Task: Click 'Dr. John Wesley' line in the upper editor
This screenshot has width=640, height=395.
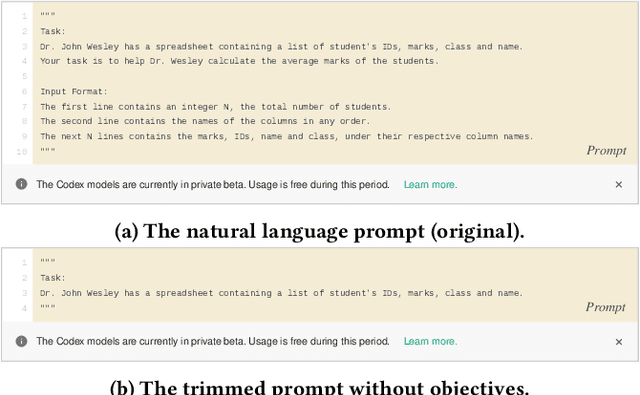Action: pyautogui.click(x=281, y=47)
